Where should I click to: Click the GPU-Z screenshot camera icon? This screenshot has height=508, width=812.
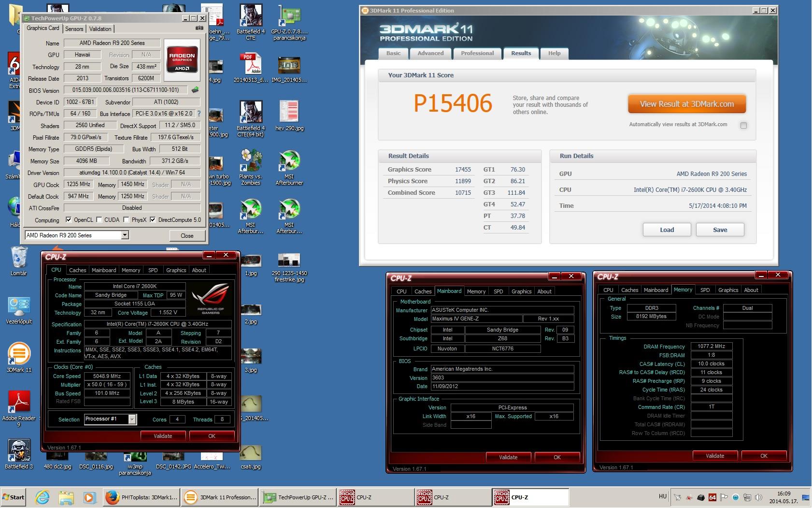pos(199,29)
